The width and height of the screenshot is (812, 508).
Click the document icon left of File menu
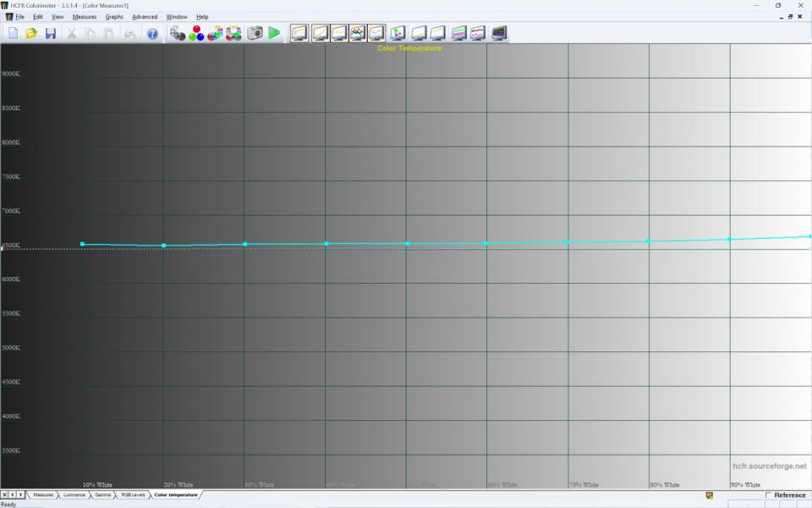tap(8, 17)
